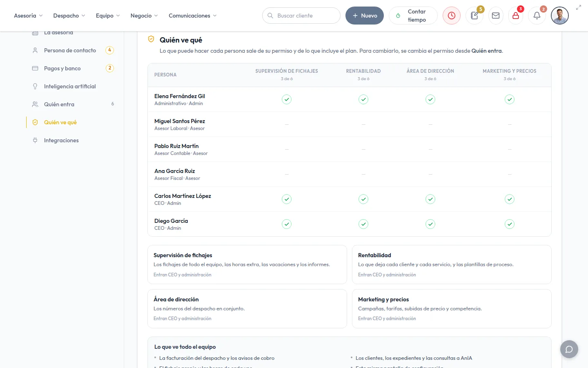This screenshot has height=368, width=588.
Task: Click the Integraciones plug icon
Action: click(35, 140)
